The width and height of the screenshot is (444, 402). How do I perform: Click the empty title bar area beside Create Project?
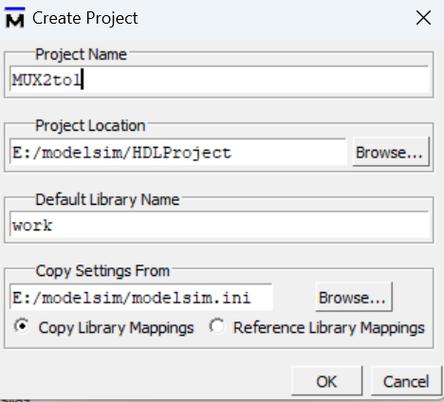pyautogui.click(x=273, y=18)
